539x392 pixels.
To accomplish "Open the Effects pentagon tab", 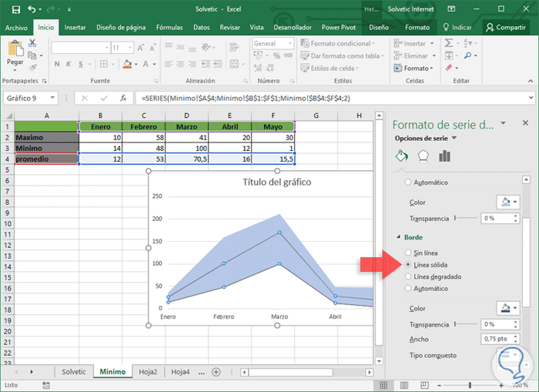I will (x=423, y=156).
